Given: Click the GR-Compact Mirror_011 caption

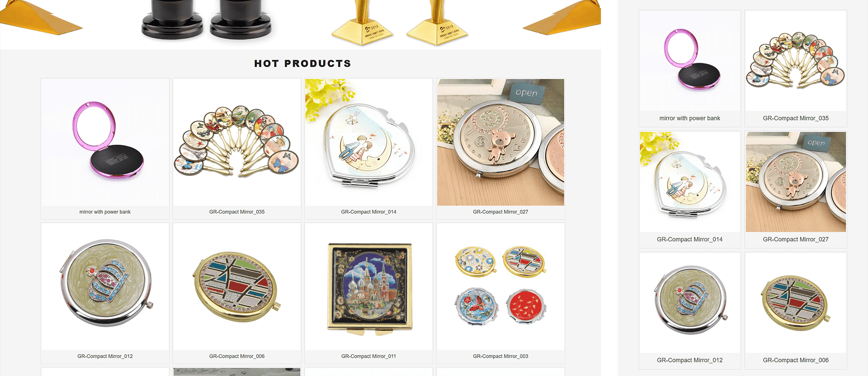Looking at the screenshot, I should coord(369,357).
